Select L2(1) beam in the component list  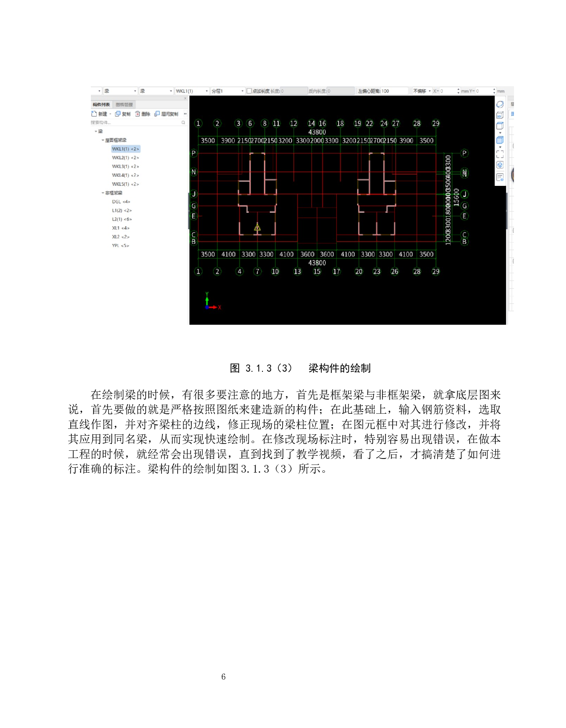[x=121, y=219]
